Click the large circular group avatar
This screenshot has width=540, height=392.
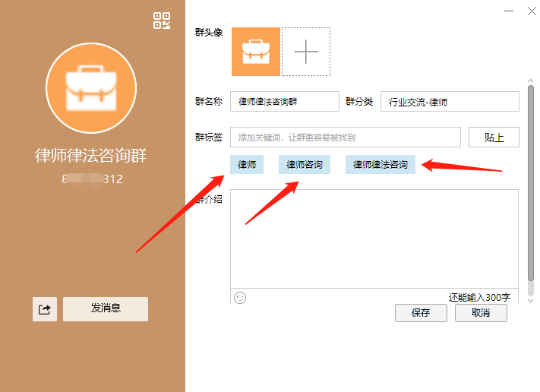(x=91, y=88)
